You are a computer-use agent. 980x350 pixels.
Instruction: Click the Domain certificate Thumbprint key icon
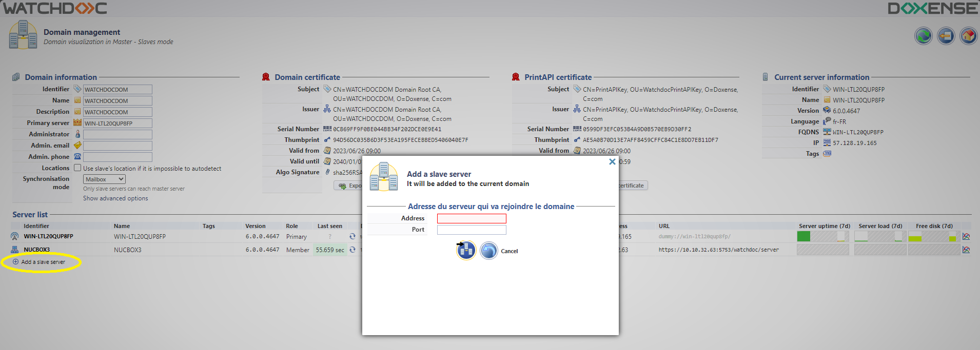[x=327, y=139]
